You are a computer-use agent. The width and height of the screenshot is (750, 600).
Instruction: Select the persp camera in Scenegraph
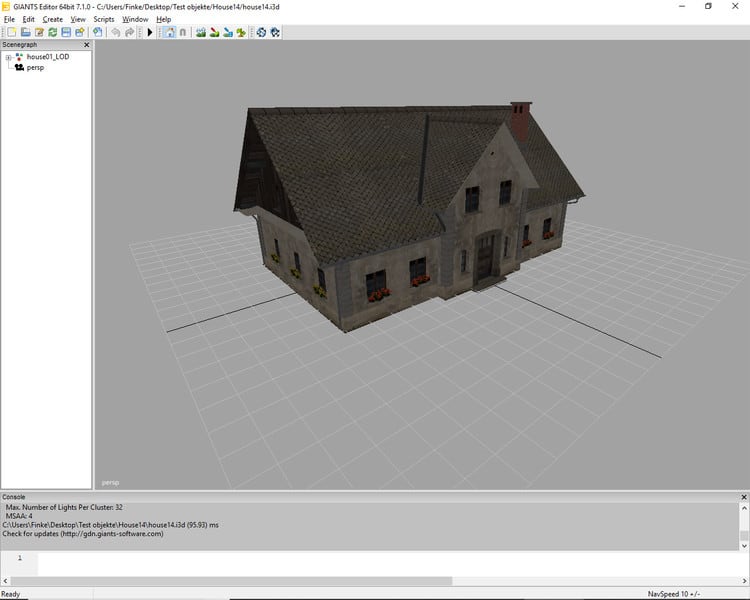(x=35, y=67)
